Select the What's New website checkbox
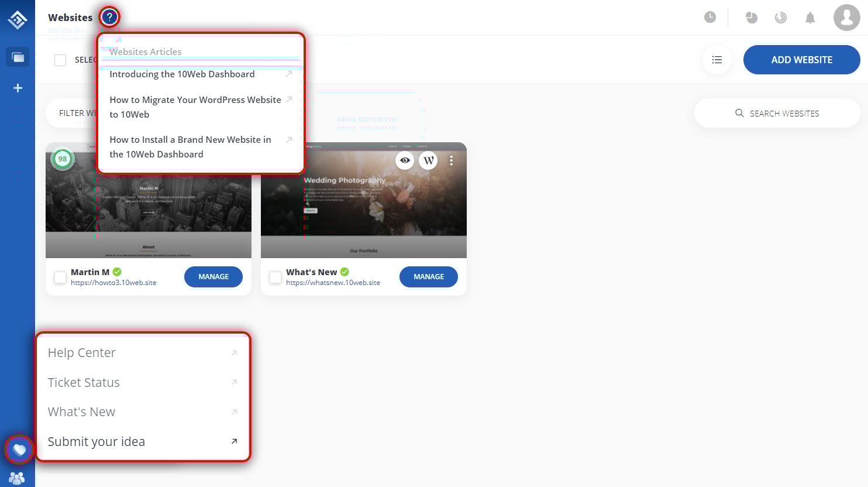Viewport: 868px width, 487px height. coord(275,277)
